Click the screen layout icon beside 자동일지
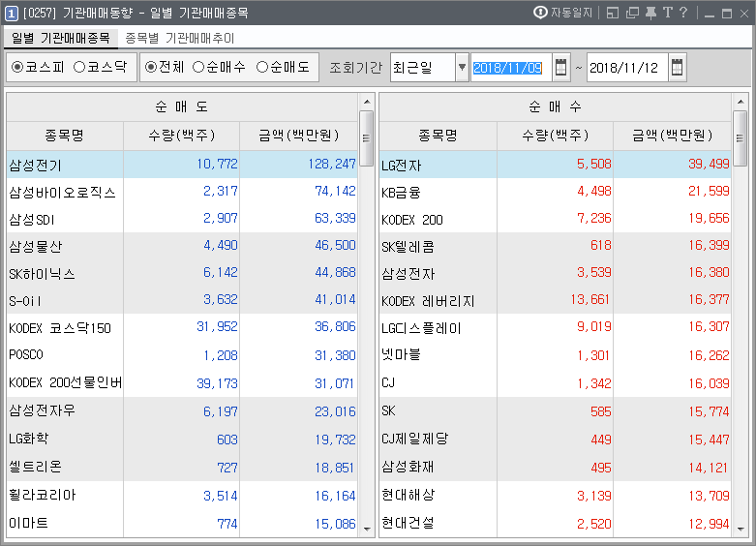This screenshot has width=756, height=546. point(613,13)
